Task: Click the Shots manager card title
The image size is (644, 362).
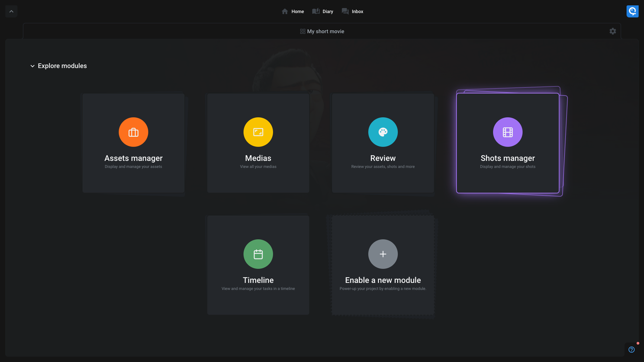Action: click(507, 158)
